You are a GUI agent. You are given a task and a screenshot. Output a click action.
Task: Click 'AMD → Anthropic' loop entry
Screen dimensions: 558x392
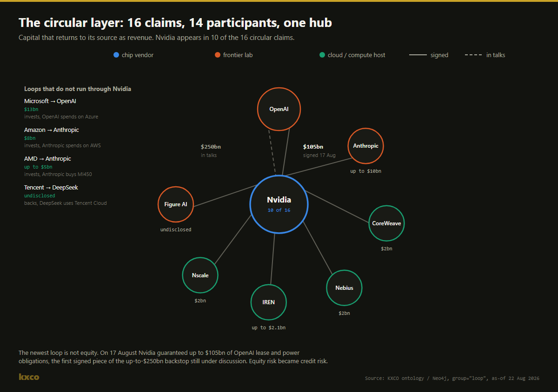coord(47,158)
